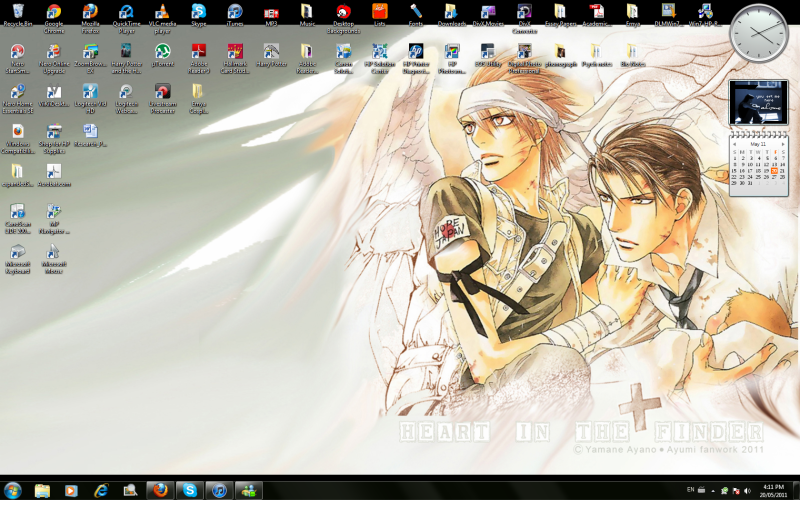Select the Nero Home Essentials SE shortcut
800x519 pixels.
pyautogui.click(x=18, y=99)
